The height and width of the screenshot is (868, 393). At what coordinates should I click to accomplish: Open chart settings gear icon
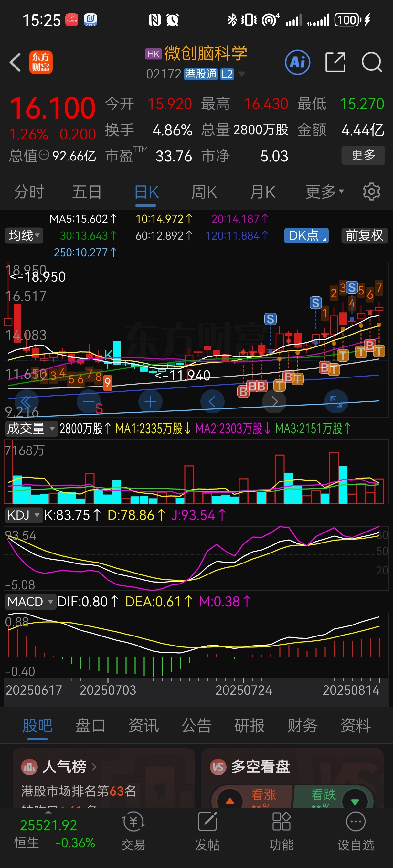[371, 192]
